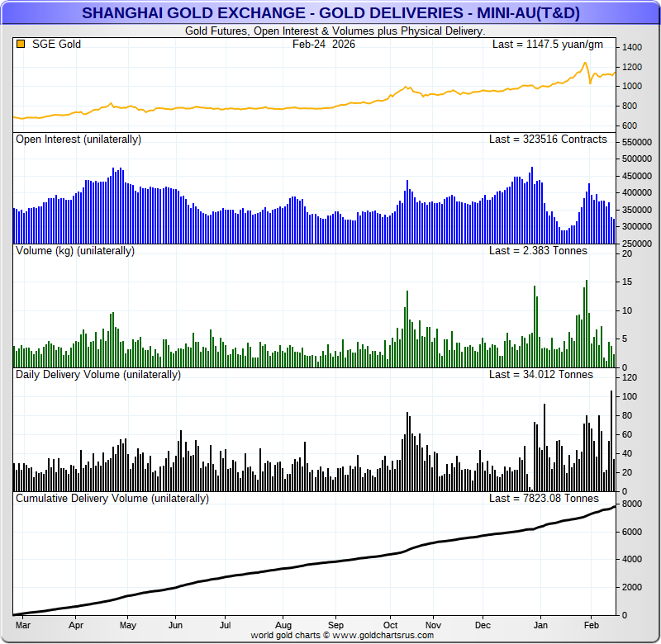Image resolution: width=661 pixels, height=644 pixels.
Task: Click the Last = 7823.08 Tonnes readout
Action: click(x=544, y=498)
